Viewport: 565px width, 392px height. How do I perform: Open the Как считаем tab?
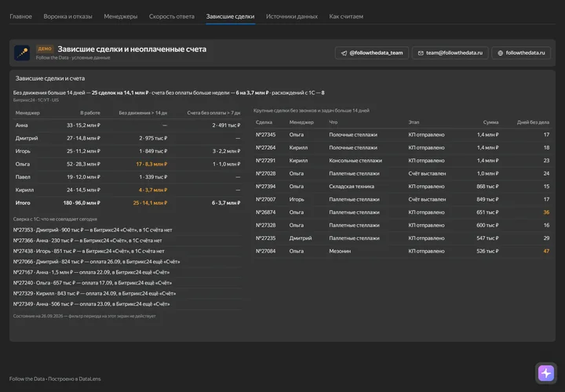coord(346,16)
